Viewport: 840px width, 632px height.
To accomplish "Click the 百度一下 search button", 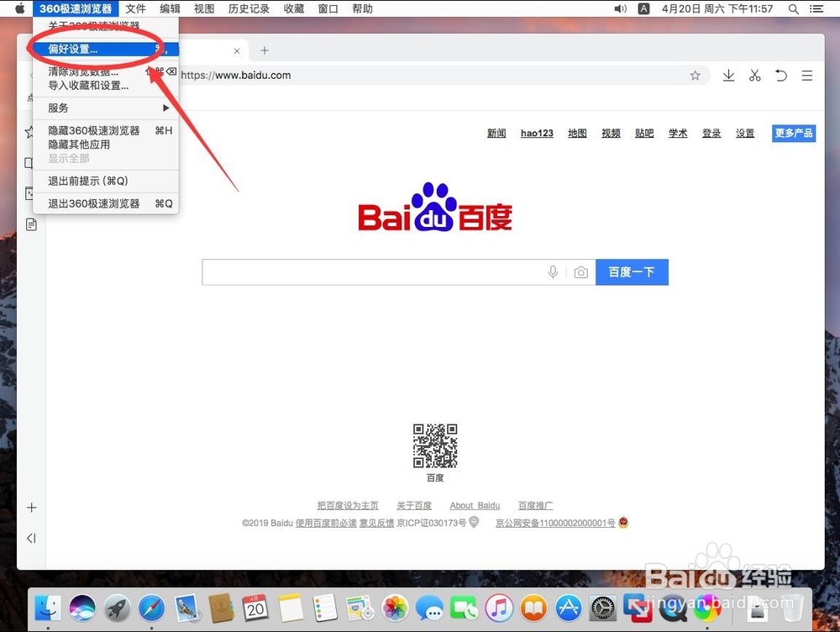I will (632, 272).
